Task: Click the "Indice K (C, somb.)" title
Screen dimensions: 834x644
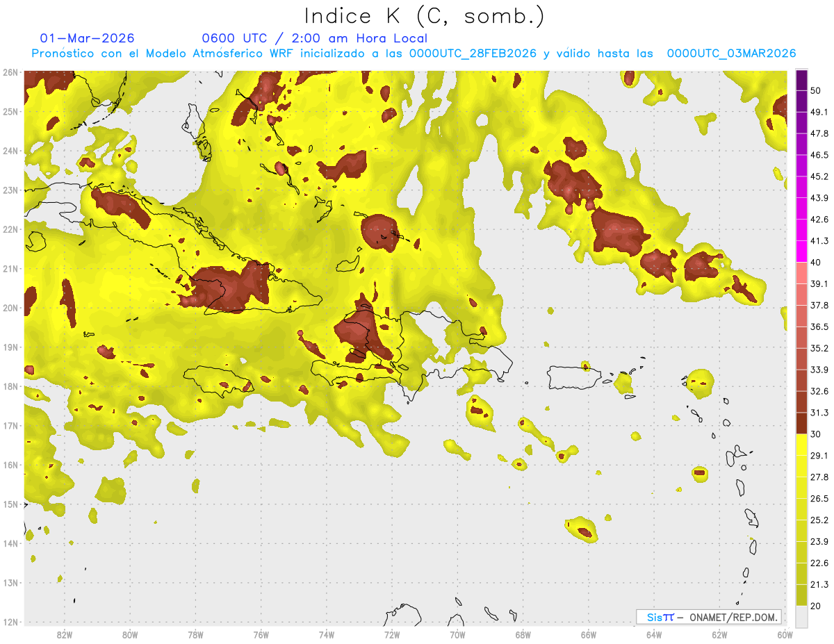Action: pyautogui.click(x=424, y=16)
